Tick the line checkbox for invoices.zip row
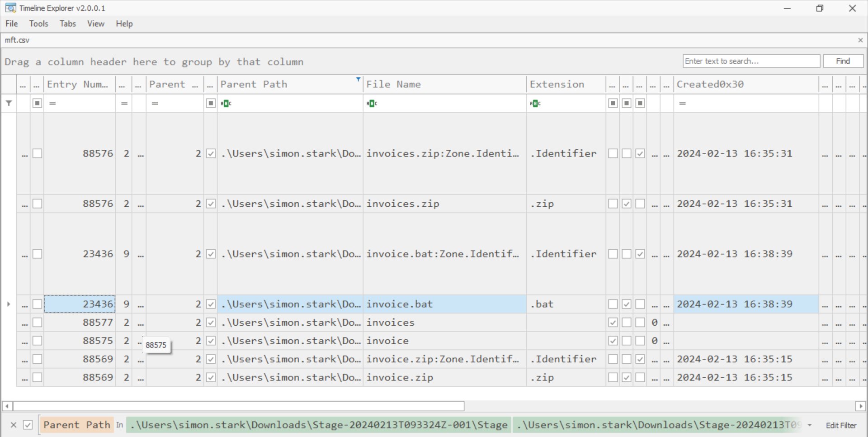Image resolution: width=868 pixels, height=437 pixels. click(x=38, y=204)
